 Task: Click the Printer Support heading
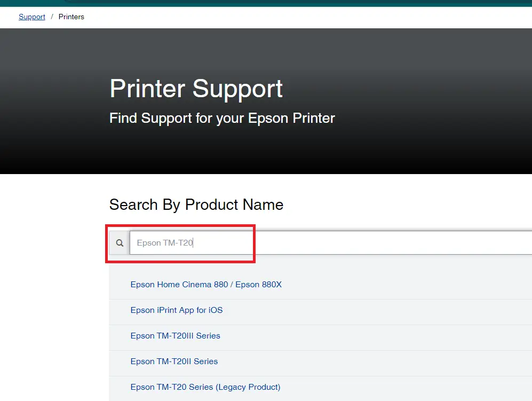pos(196,89)
